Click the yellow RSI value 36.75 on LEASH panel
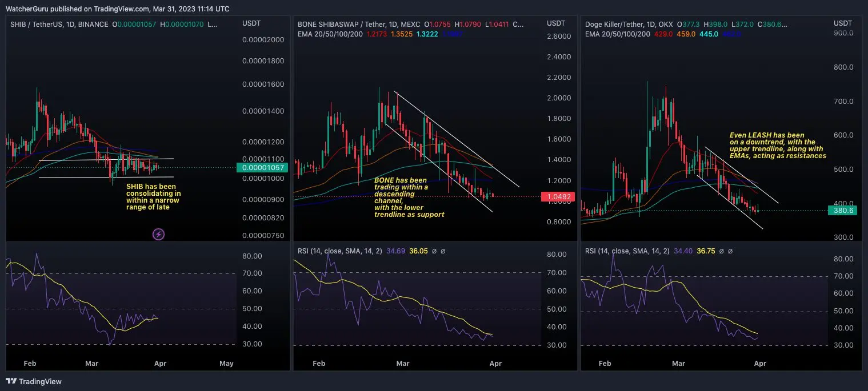This screenshot has height=391, width=868. [x=706, y=251]
